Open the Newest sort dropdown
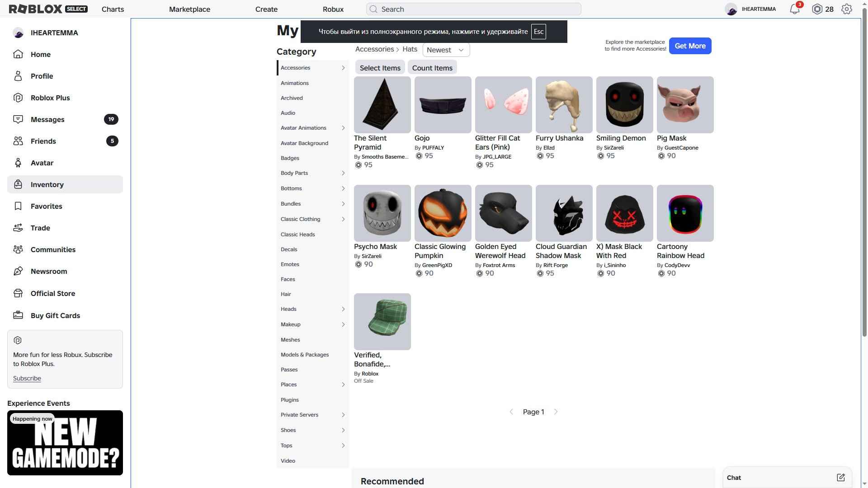 point(446,50)
